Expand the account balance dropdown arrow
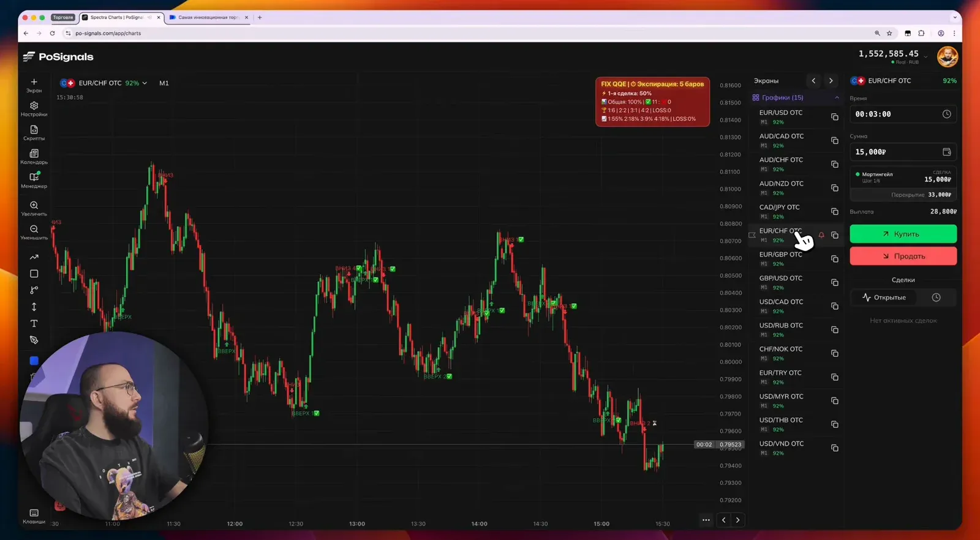 tap(925, 57)
